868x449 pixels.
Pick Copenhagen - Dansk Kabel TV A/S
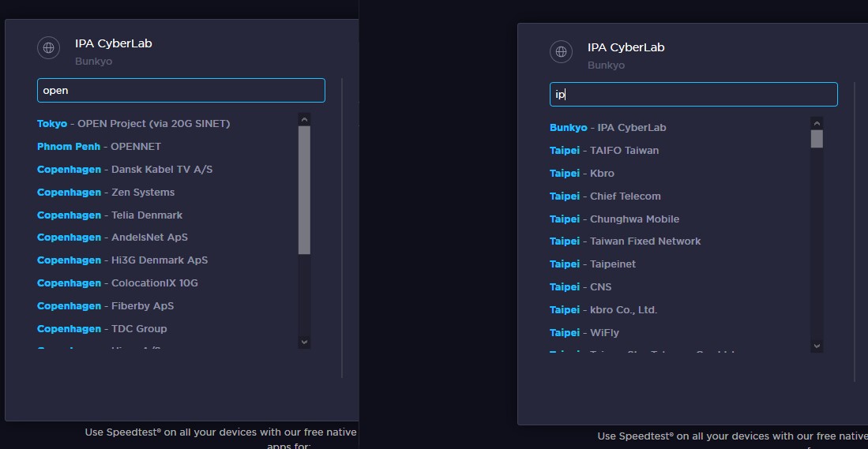pos(125,170)
